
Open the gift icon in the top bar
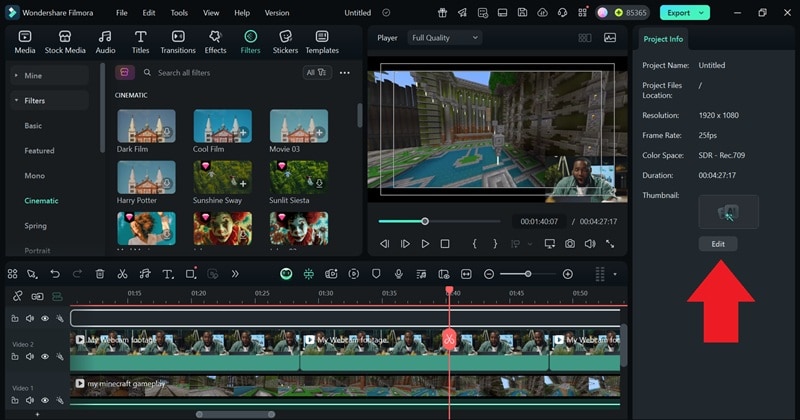coord(442,13)
